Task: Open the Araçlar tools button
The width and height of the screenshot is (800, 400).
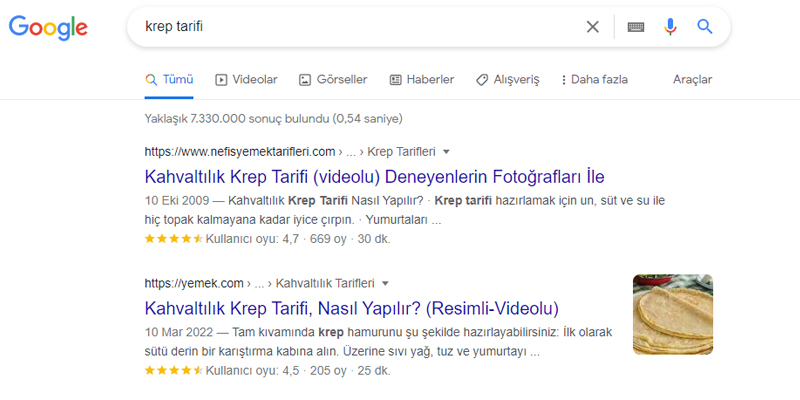Action: coord(692,80)
